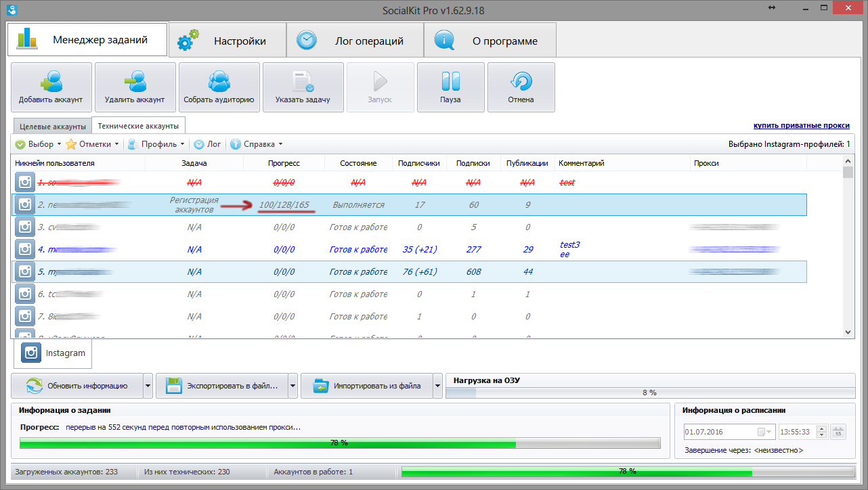The width and height of the screenshot is (868, 490).
Task: Click the Запуск start button
Action: (380, 87)
